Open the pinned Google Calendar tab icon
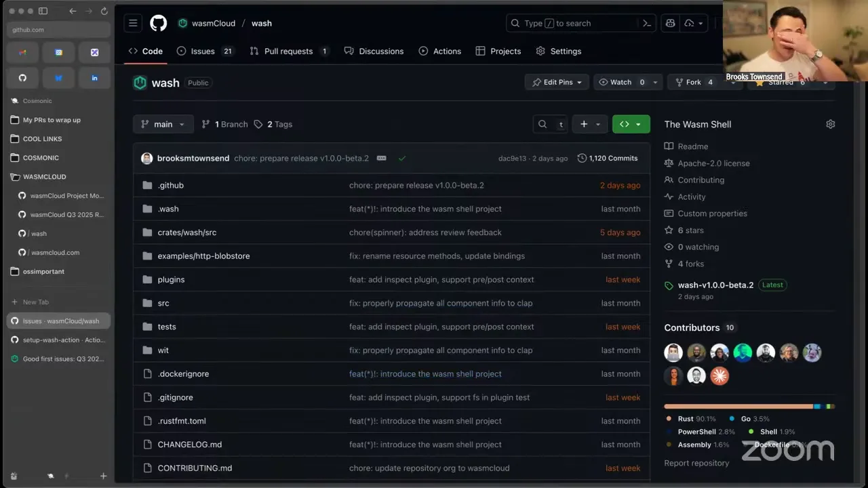 click(58, 52)
